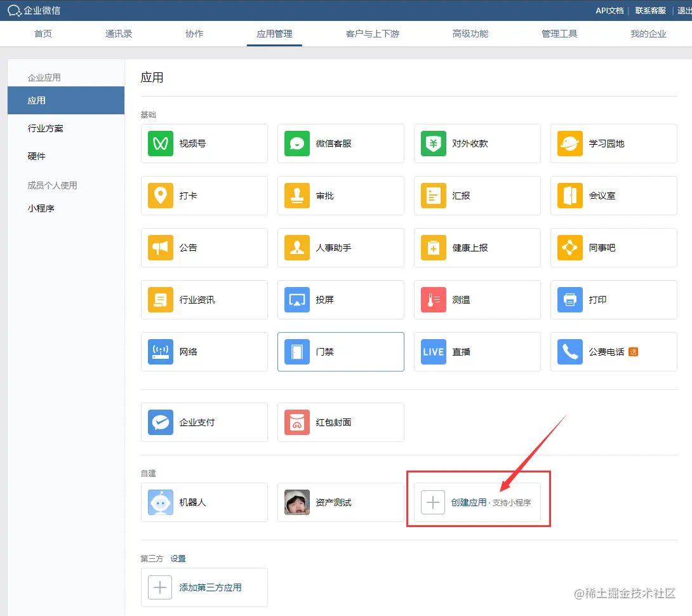Open the 管理工具 tab
This screenshot has height=616, width=692.
(x=559, y=34)
